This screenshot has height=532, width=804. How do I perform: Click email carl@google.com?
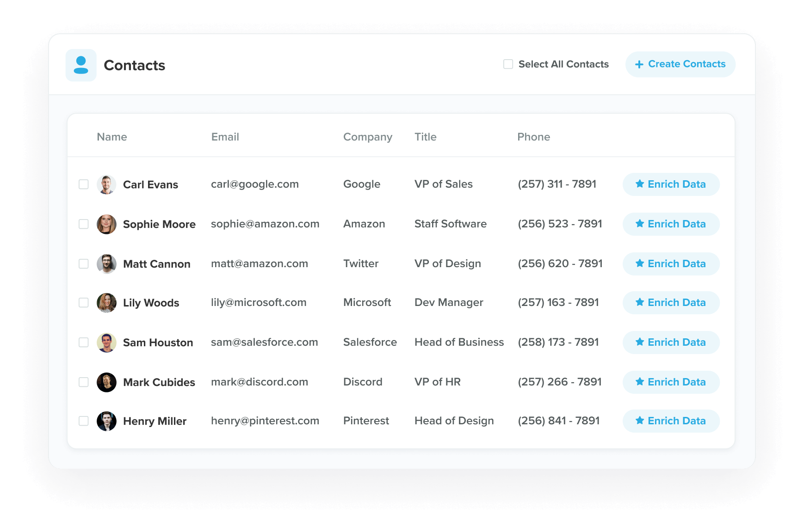coord(255,184)
